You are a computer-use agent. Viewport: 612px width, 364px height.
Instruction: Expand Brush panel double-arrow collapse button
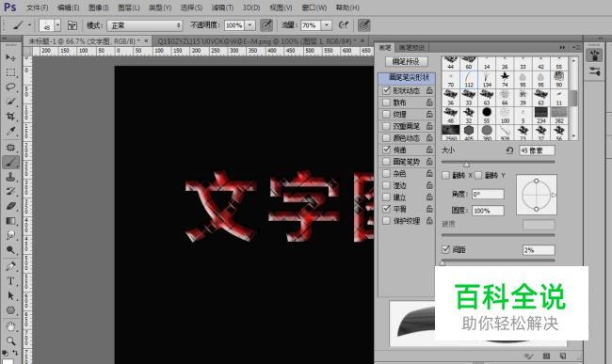coord(562,48)
